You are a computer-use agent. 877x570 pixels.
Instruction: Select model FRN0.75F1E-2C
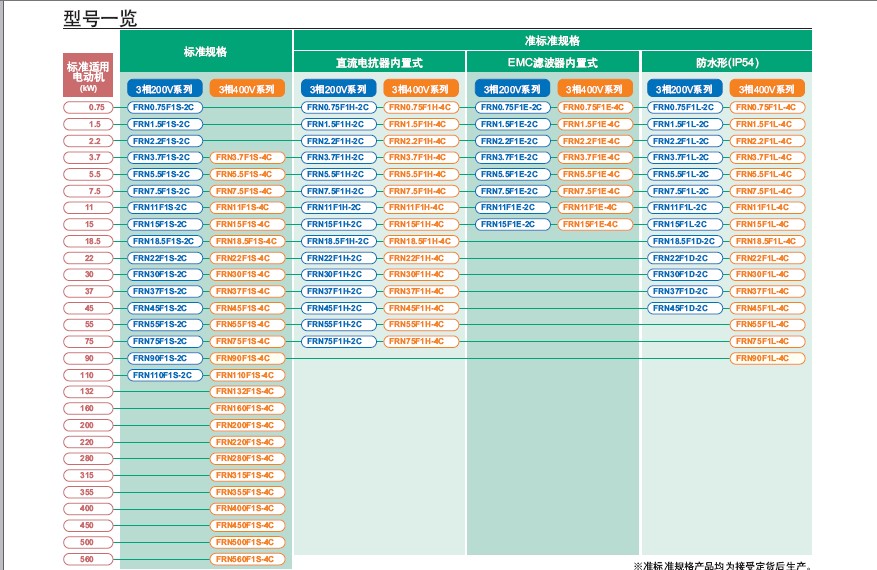513,107
